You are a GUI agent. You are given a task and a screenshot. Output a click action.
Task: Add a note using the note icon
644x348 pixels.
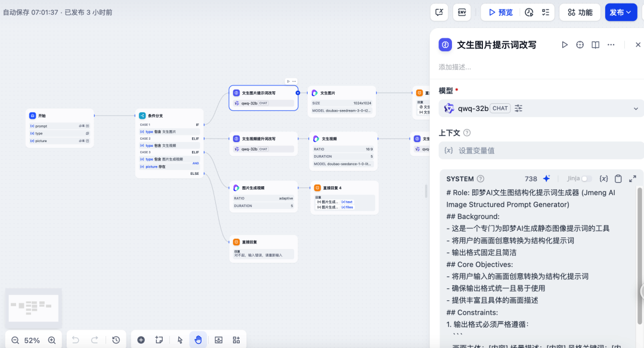159,340
